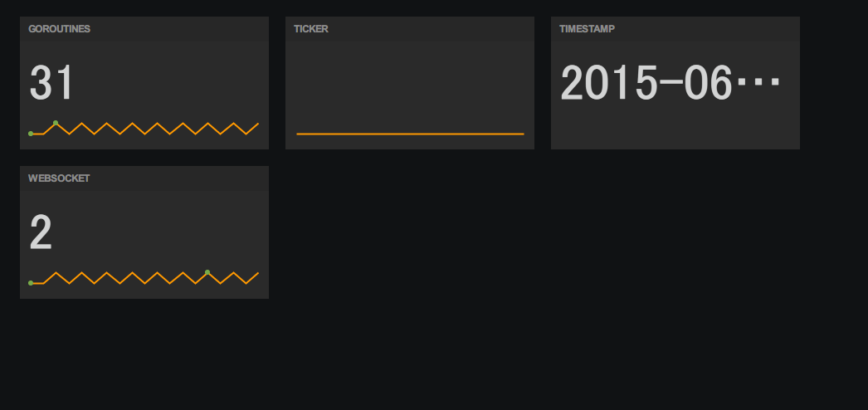Click the green start marker on goroutines sparkline

click(31, 134)
